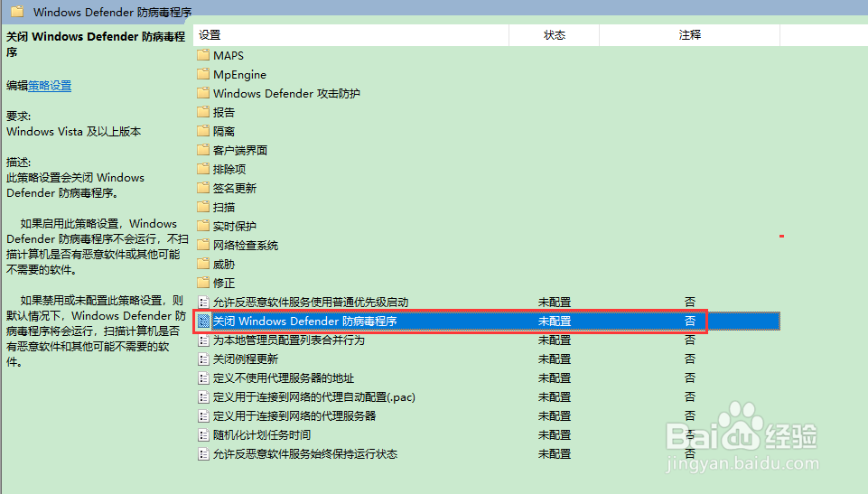The image size is (868, 494).
Task: Select the MAPS folder name
Action: [229, 55]
